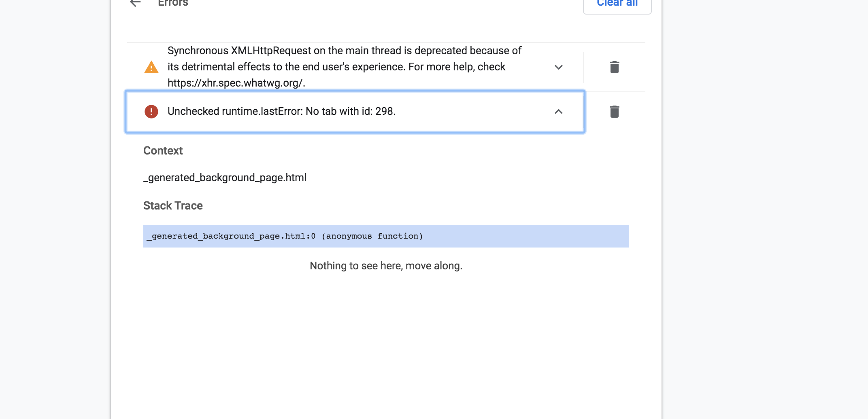This screenshot has height=419, width=868.
Task: Delete the XMLHttpRequest deprecation warning
Action: [x=615, y=67]
